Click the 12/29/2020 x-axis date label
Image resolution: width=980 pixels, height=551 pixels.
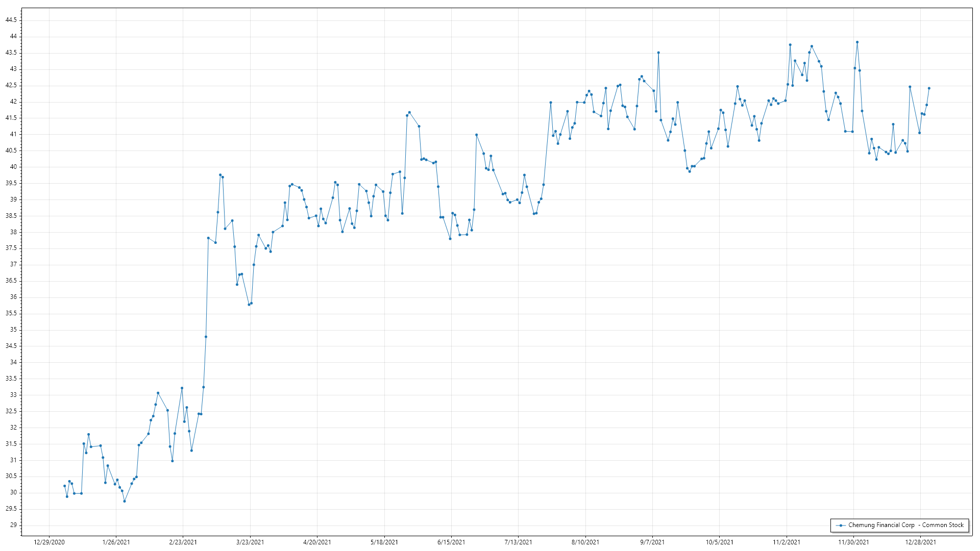click(x=49, y=542)
